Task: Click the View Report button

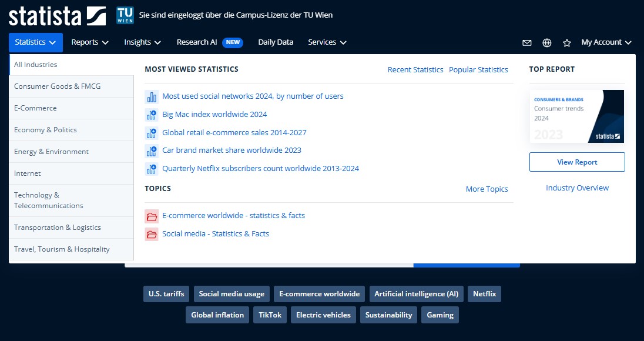Action: (577, 162)
